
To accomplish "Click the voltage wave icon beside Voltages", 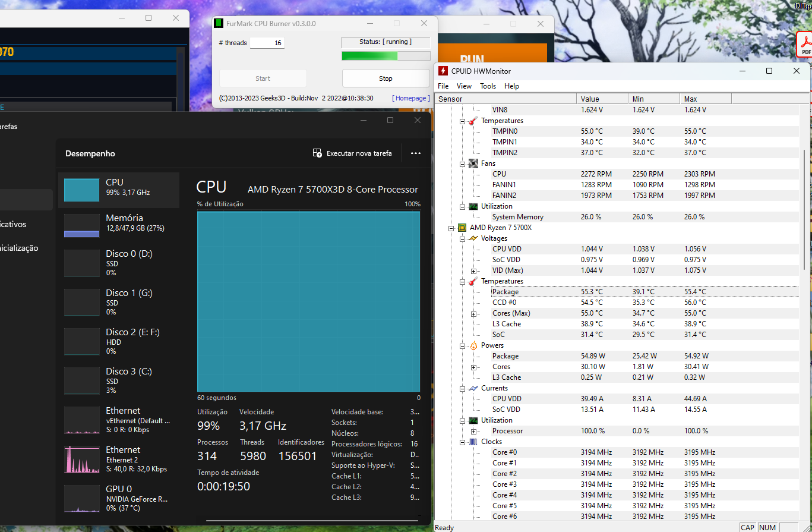I will point(473,238).
